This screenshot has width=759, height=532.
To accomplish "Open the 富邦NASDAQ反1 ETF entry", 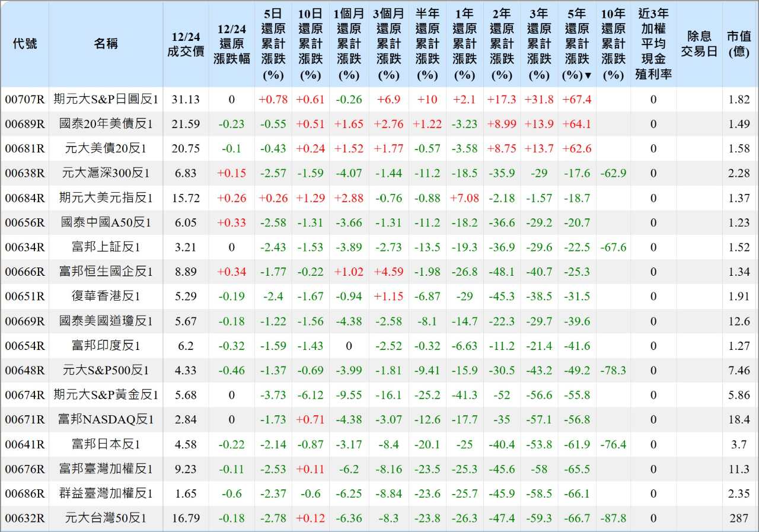I will click(x=106, y=419).
